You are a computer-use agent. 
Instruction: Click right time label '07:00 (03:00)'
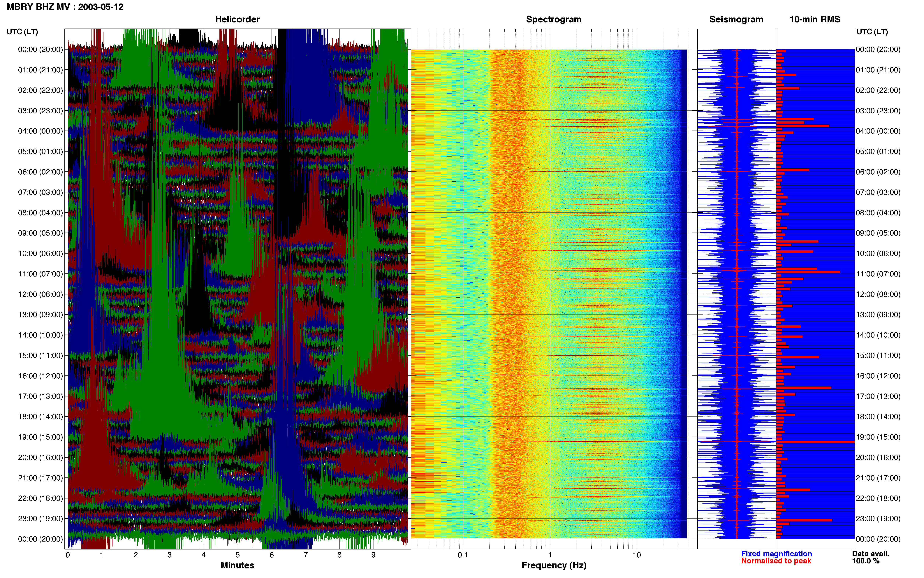pos(878,192)
